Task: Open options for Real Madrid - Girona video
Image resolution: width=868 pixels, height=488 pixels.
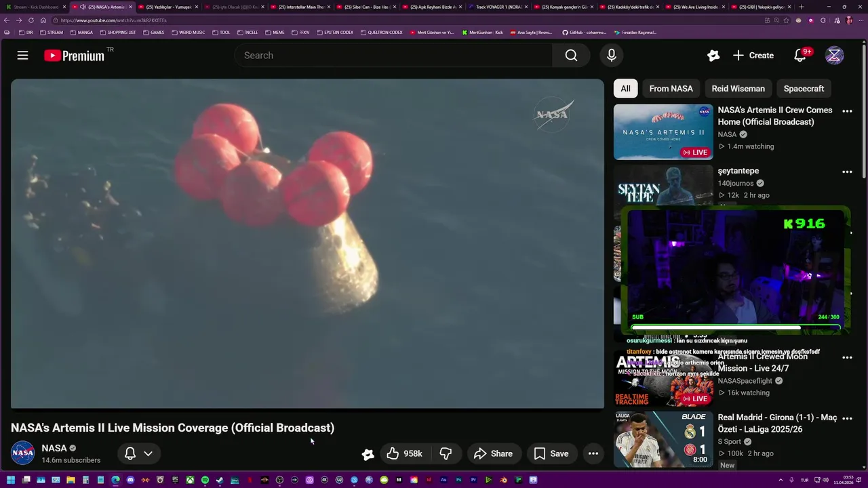Action: point(847,418)
